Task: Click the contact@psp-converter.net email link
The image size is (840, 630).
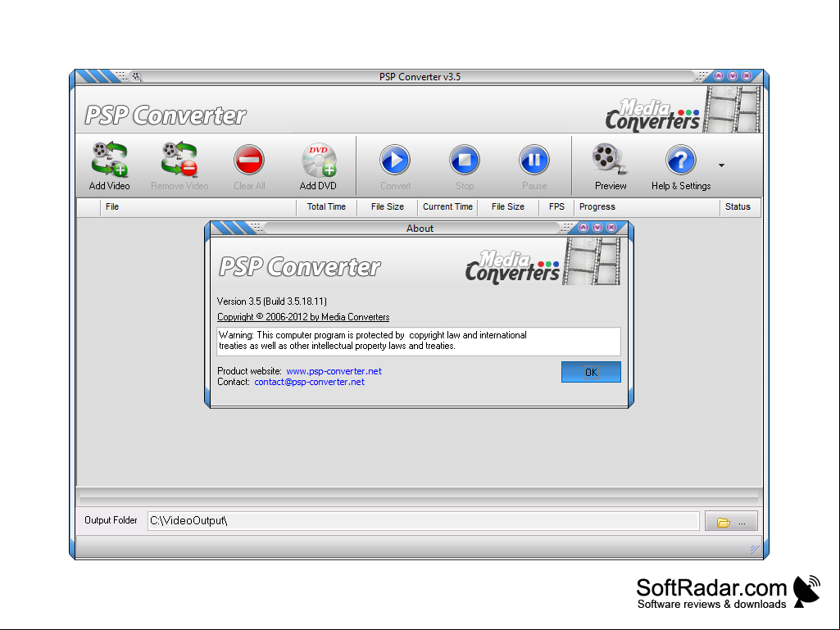Action: pos(309,382)
